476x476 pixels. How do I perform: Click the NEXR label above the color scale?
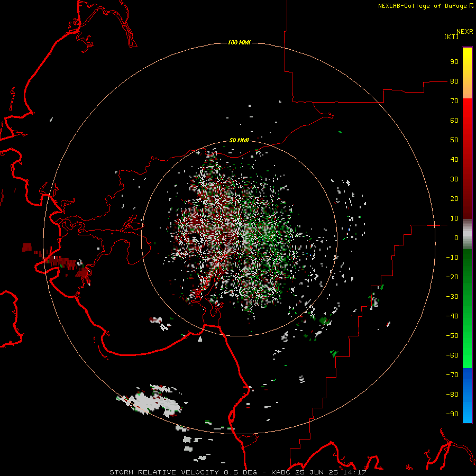(465, 32)
